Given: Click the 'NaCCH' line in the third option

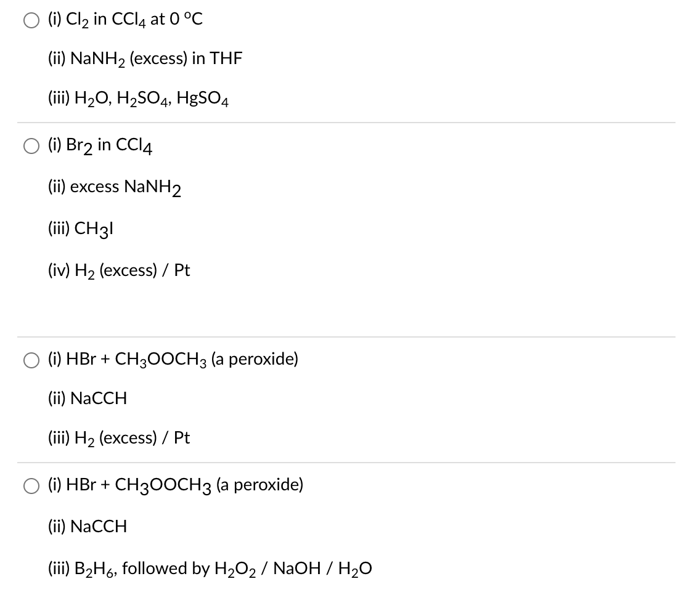Looking at the screenshot, I should click(87, 399).
